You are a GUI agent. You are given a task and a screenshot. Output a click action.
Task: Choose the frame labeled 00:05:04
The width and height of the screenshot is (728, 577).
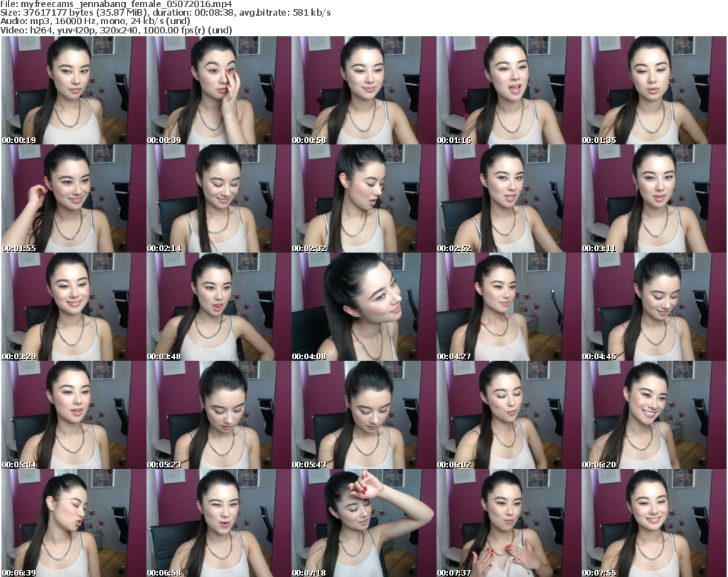click(x=73, y=415)
